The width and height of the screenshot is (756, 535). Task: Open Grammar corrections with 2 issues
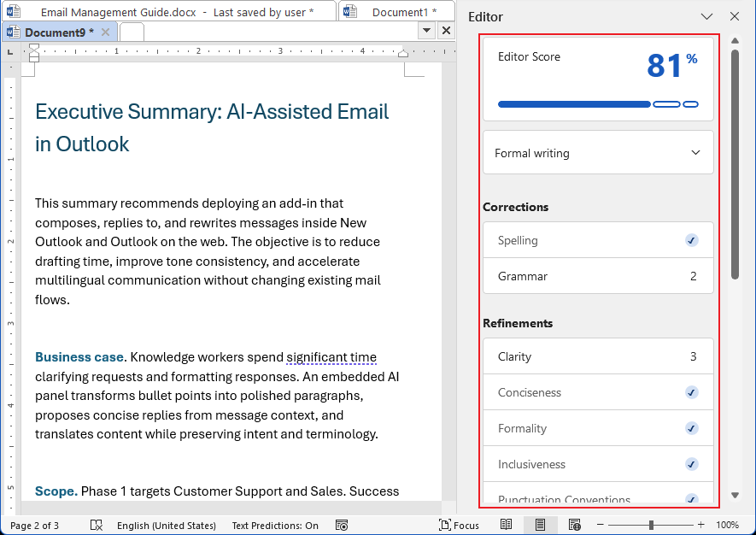pos(598,276)
